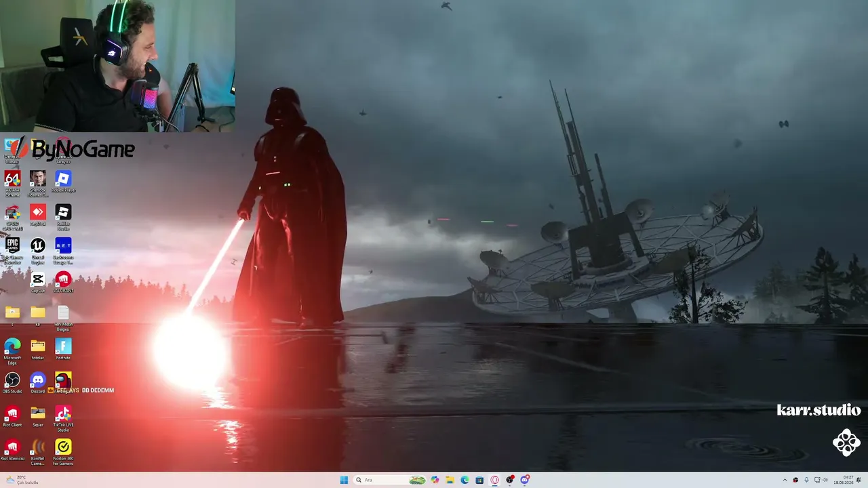Screen dimensions: 868x488
Task: Switch to Discord in the taskbar
Action: click(525, 480)
